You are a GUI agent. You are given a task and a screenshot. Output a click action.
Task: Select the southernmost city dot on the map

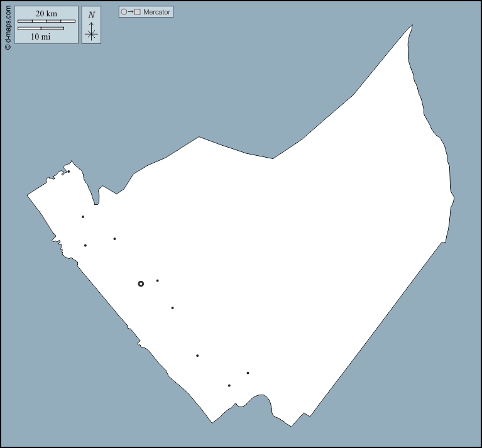(229, 385)
